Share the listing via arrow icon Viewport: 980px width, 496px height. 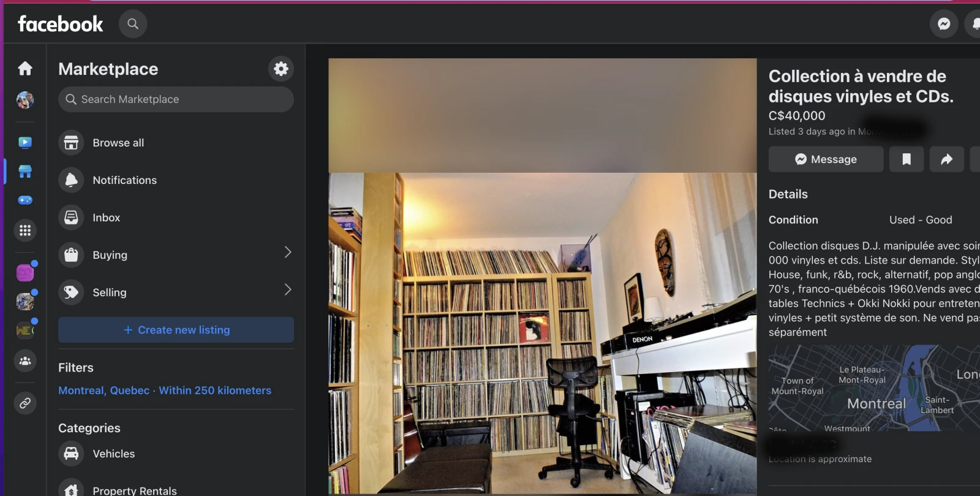point(946,159)
